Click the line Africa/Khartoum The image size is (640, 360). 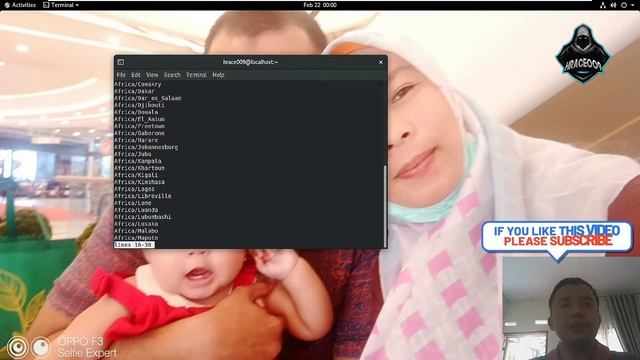[139, 168]
